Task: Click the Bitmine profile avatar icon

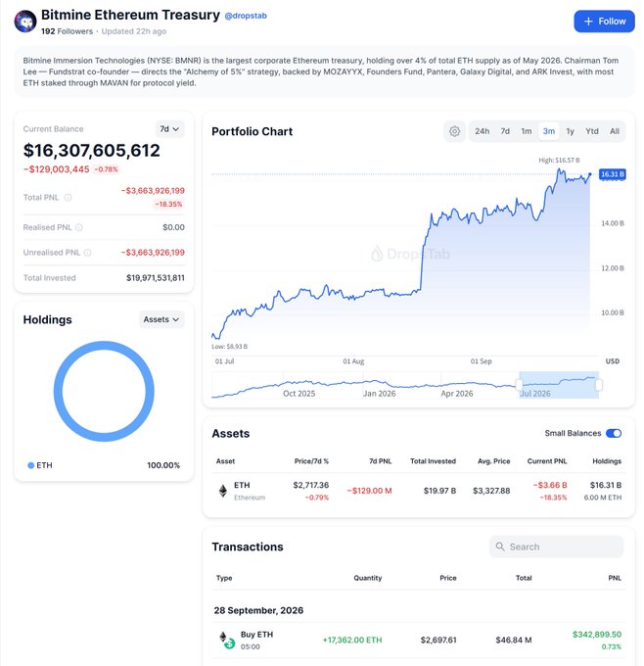Action: [x=25, y=22]
